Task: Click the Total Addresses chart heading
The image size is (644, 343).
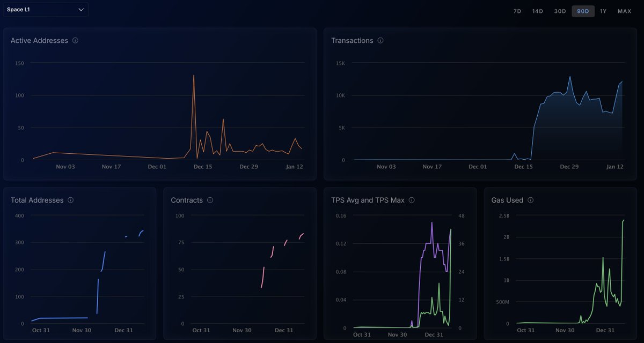Action: pos(37,200)
